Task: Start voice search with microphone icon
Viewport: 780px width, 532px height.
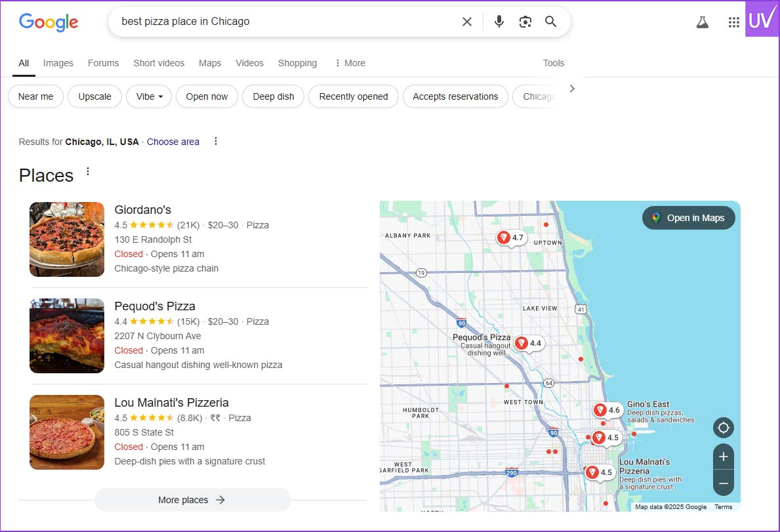Action: (x=499, y=22)
